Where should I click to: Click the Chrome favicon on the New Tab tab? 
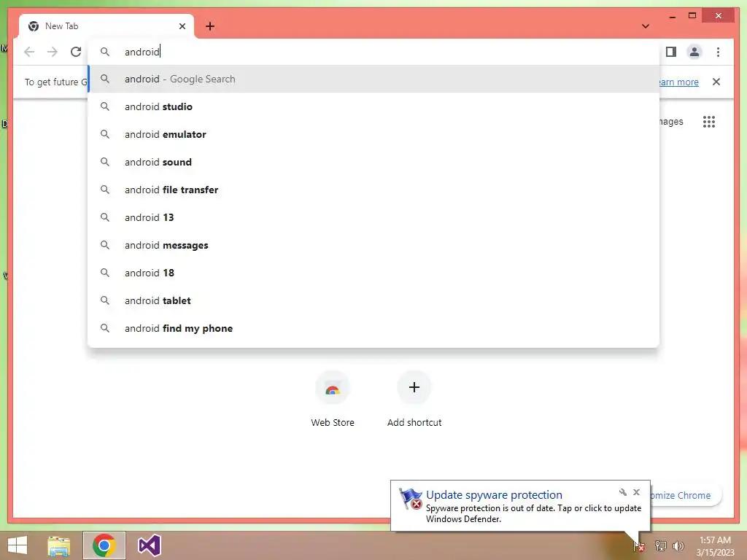tap(34, 26)
